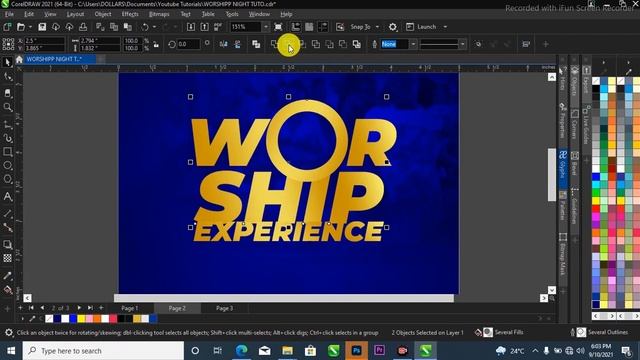The height and width of the screenshot is (360, 640).
Task: Open the Effects menu
Action: tap(130, 14)
